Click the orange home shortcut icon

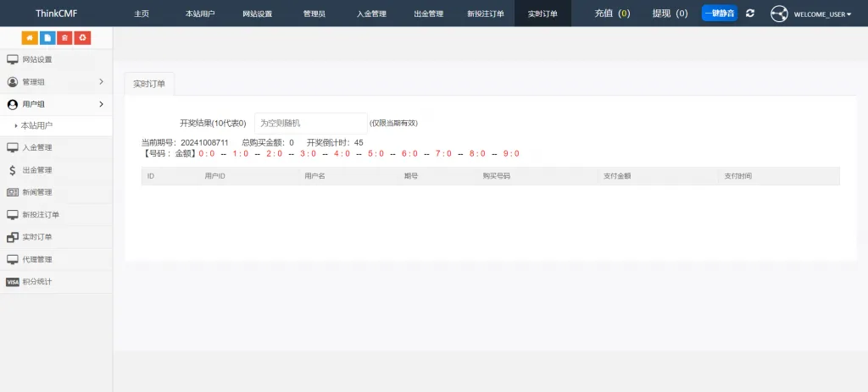(x=30, y=37)
